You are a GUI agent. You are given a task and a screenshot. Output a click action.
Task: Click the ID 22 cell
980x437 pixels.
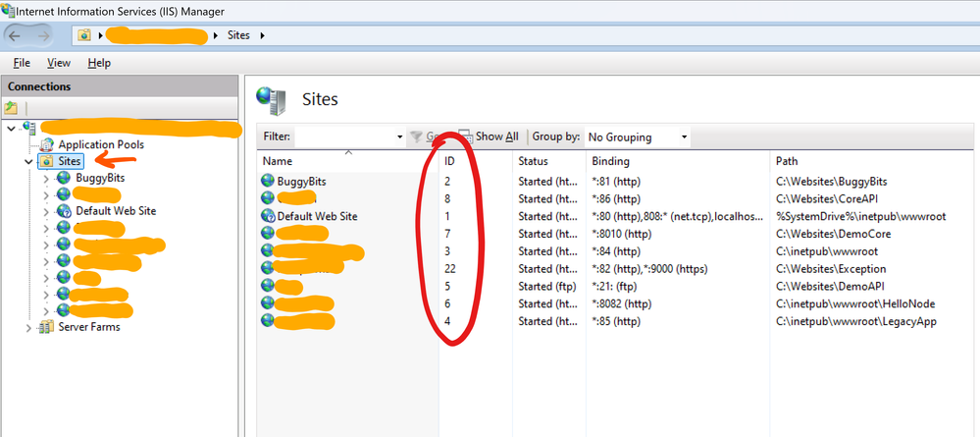click(x=450, y=269)
